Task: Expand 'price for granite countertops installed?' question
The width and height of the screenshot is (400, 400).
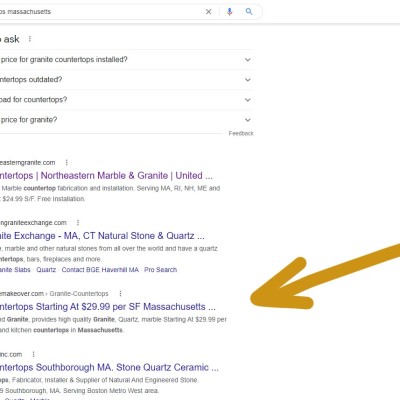Action: (x=126, y=60)
